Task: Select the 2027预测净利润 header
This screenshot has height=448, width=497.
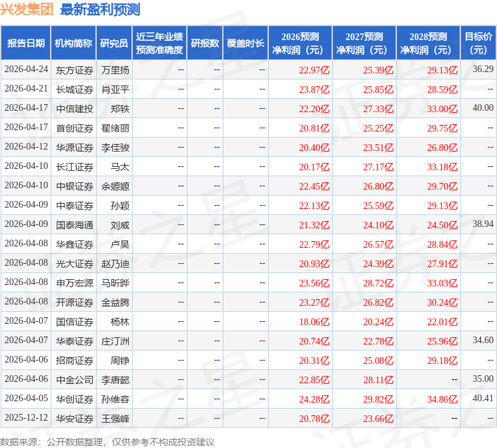Action: pos(364,43)
